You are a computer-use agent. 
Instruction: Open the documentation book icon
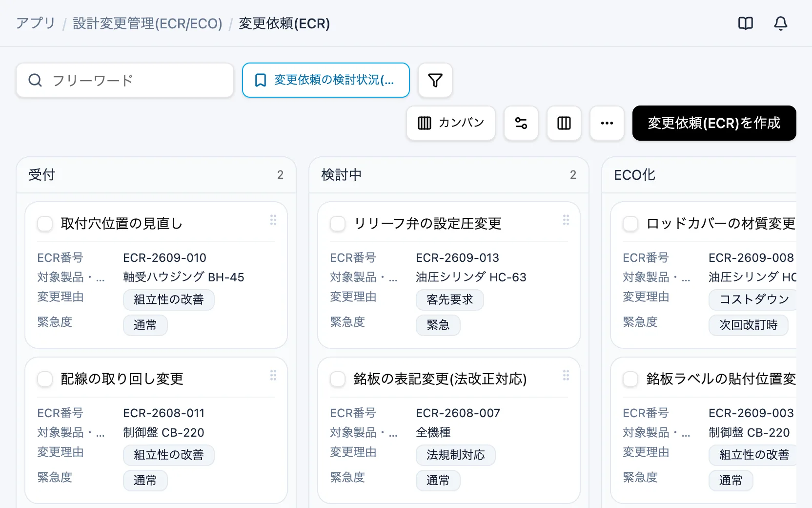pos(746,23)
